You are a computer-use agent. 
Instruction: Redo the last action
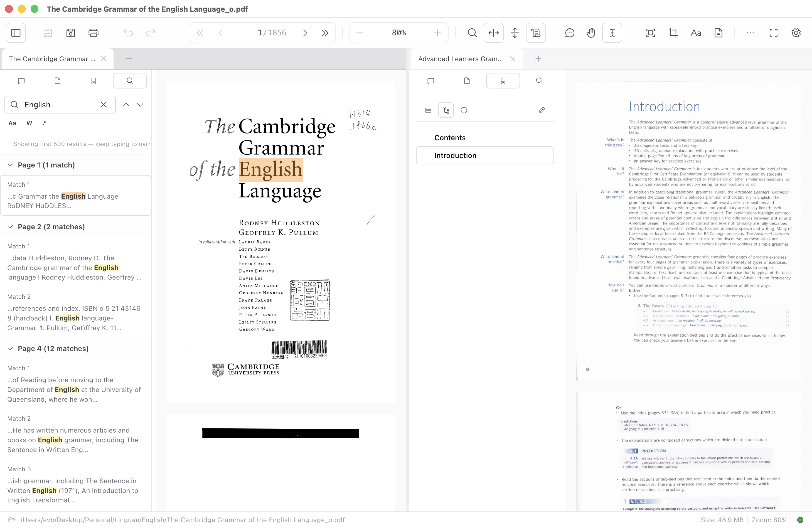pos(151,33)
